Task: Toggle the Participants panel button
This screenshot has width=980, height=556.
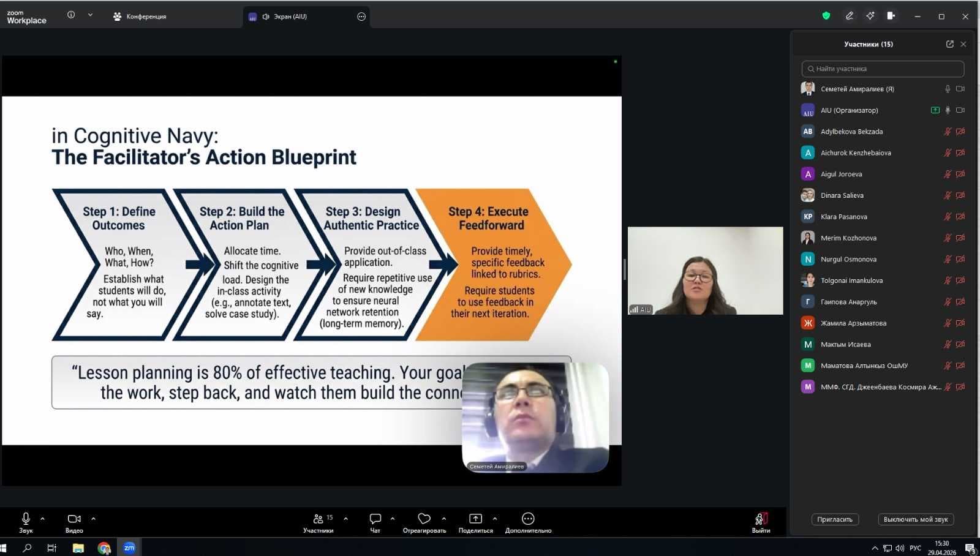Action: [318, 519]
